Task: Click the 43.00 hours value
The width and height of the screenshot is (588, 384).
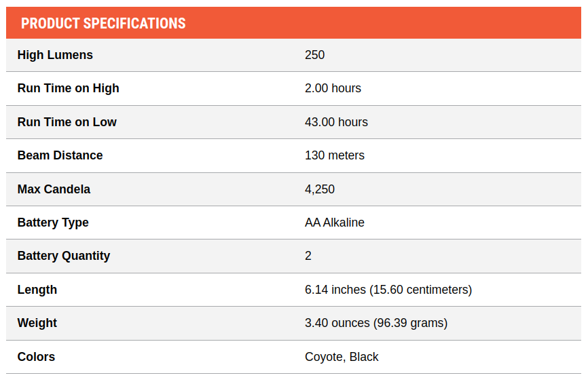Action: pyautogui.click(x=336, y=122)
